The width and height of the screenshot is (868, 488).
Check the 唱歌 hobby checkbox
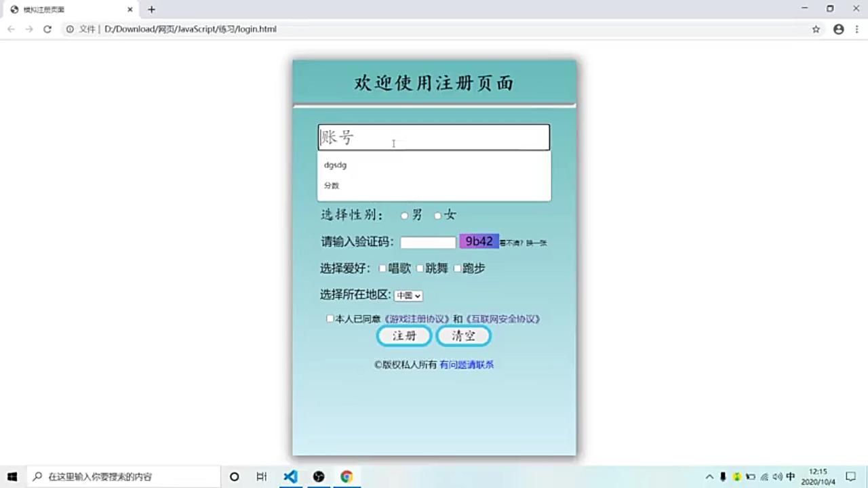382,268
